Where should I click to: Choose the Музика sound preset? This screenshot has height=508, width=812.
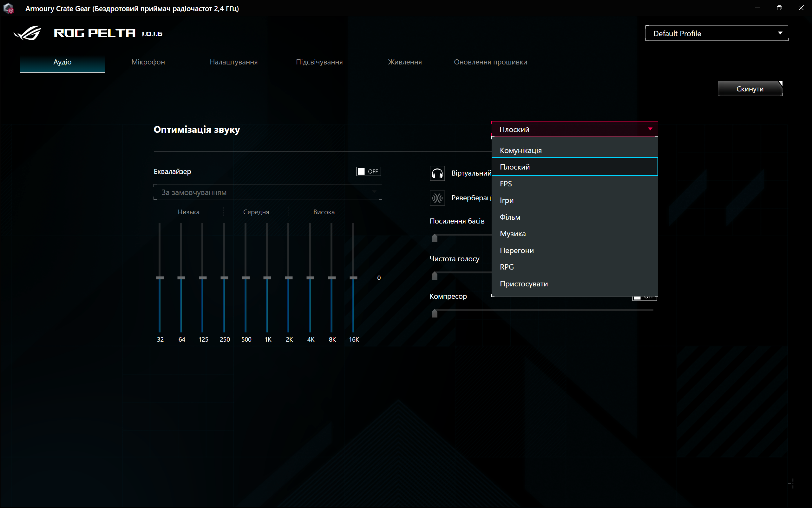pos(574,233)
